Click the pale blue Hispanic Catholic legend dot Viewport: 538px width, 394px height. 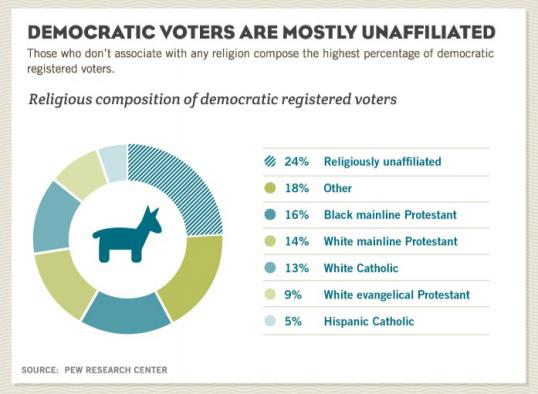pyautogui.click(x=270, y=321)
